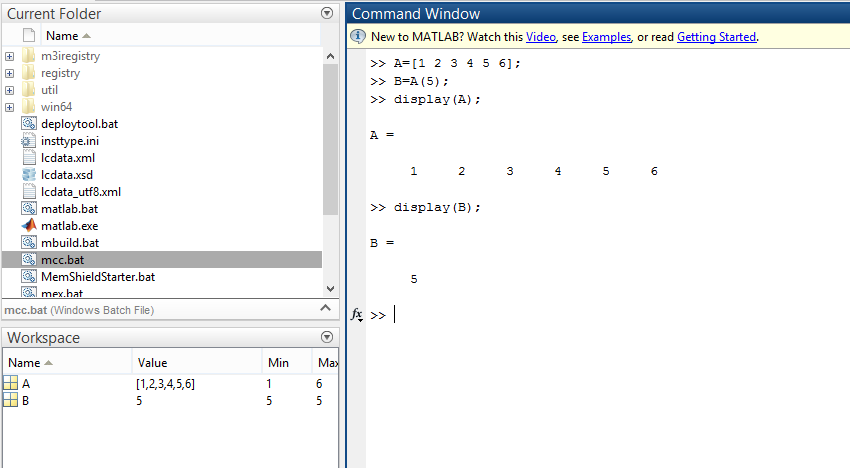Open the Getting Started link
The image size is (850, 468).
click(x=716, y=37)
